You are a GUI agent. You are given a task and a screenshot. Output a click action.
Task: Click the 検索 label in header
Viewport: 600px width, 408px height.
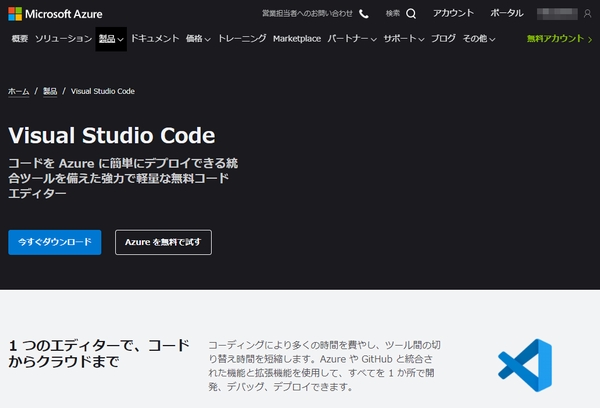tap(393, 14)
